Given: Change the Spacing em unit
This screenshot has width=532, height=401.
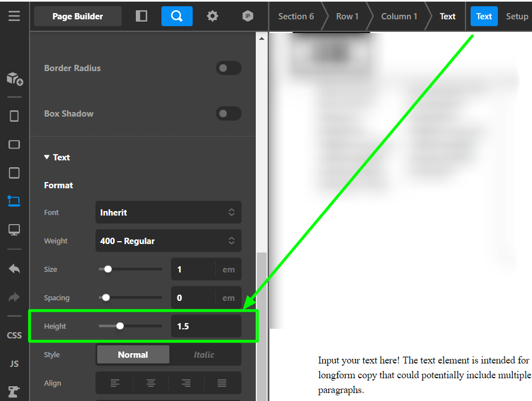Looking at the screenshot, I should coord(228,298).
